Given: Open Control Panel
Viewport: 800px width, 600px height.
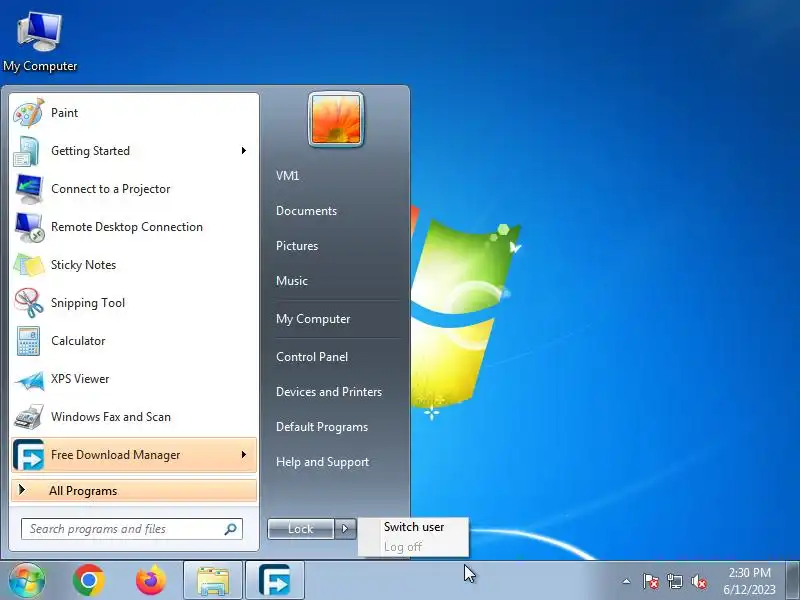Looking at the screenshot, I should click(312, 357).
